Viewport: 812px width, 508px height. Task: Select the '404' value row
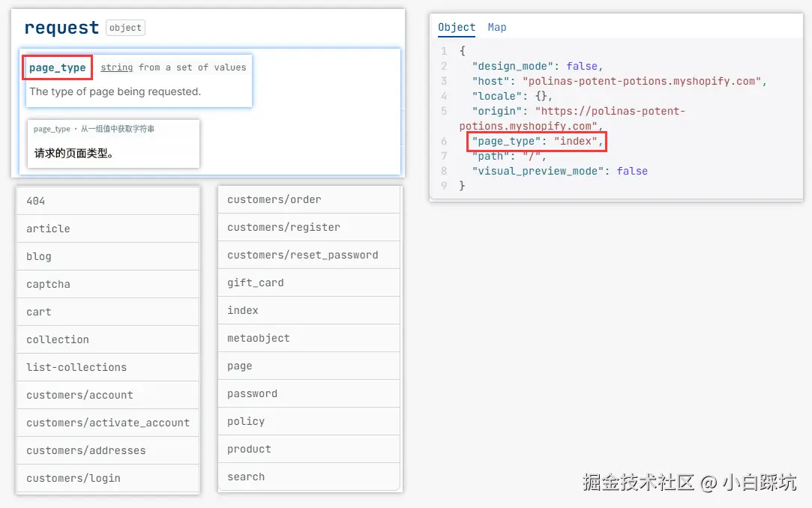tap(108, 201)
